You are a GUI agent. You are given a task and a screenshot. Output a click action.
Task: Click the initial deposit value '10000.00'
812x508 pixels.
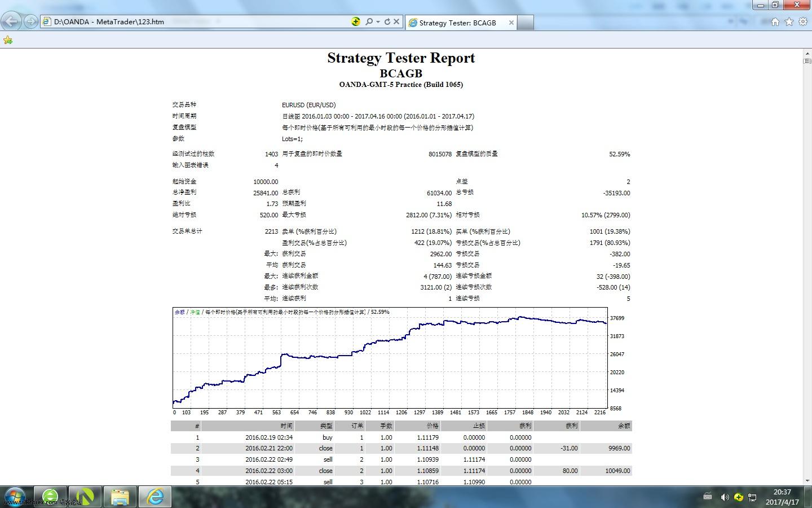266,182
